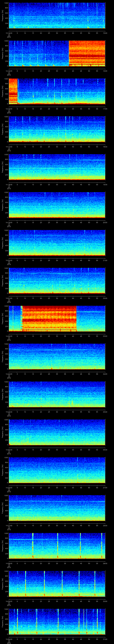114x644 pixels.
Task: Select the spectrogram panel starting at 14:14:00
Action: point(57,16)
